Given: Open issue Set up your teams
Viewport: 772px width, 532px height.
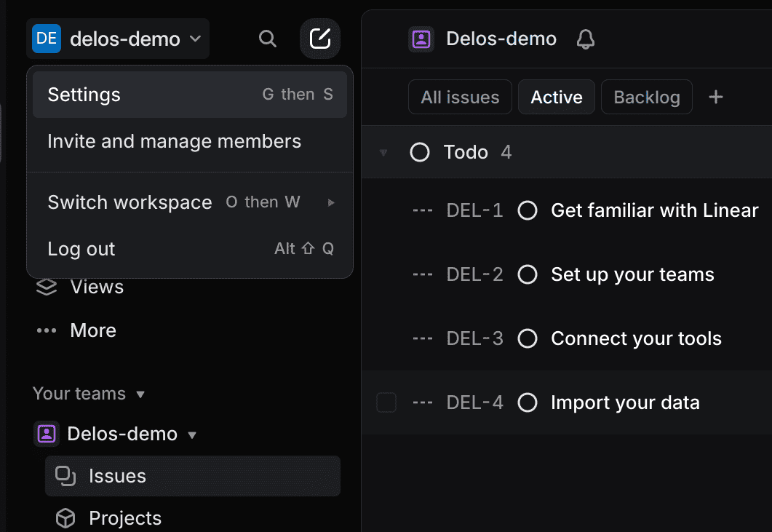Looking at the screenshot, I should (632, 274).
